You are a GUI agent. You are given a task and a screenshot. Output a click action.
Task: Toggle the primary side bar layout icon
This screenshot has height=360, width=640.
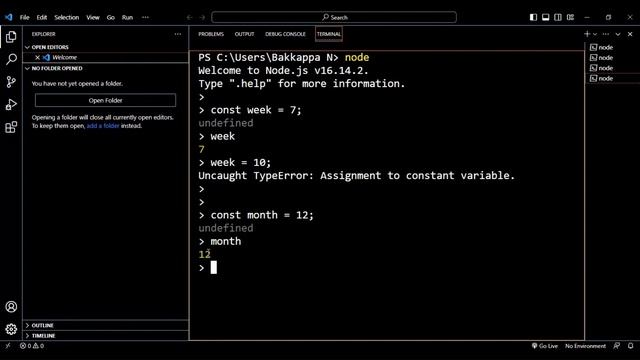(533, 17)
